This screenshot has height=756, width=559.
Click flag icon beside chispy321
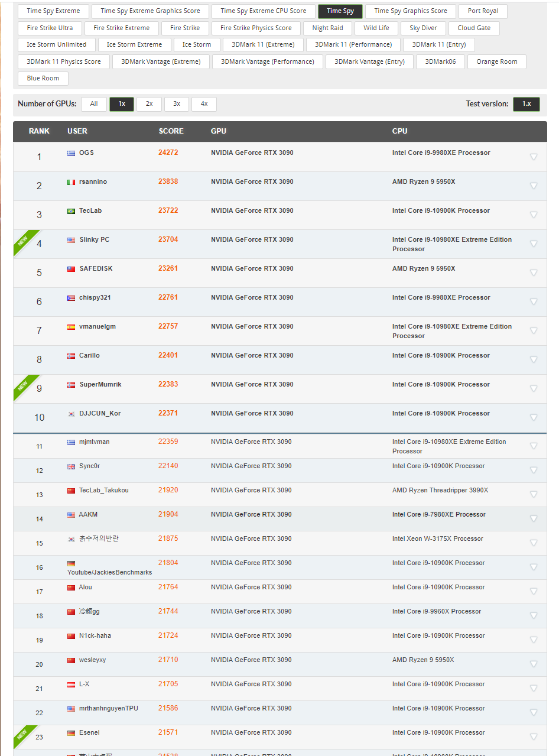click(71, 298)
